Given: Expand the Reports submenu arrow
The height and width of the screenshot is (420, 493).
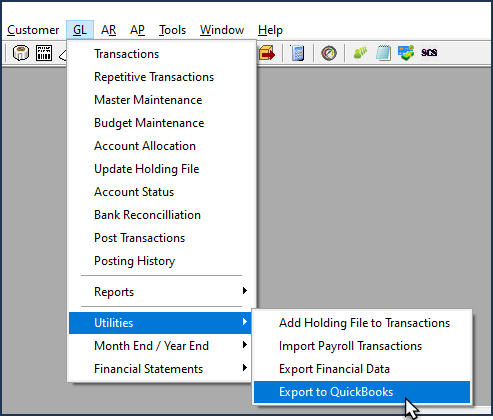Looking at the screenshot, I should click(245, 291).
